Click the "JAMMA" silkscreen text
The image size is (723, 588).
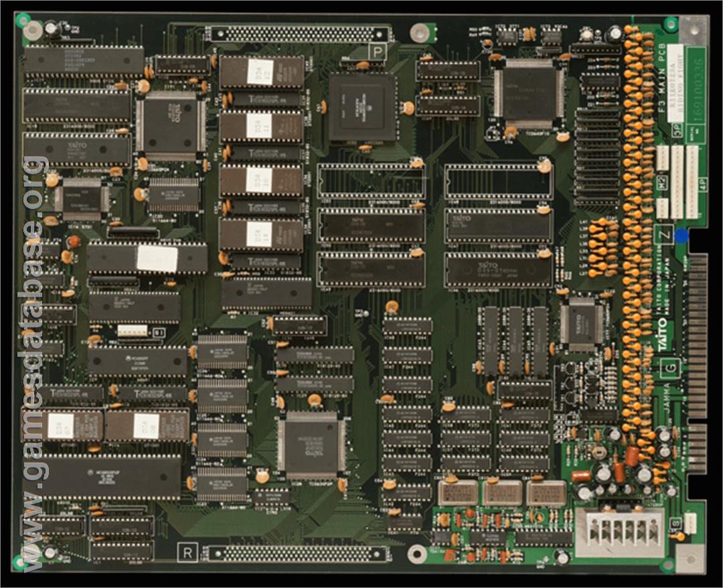pos(667,397)
